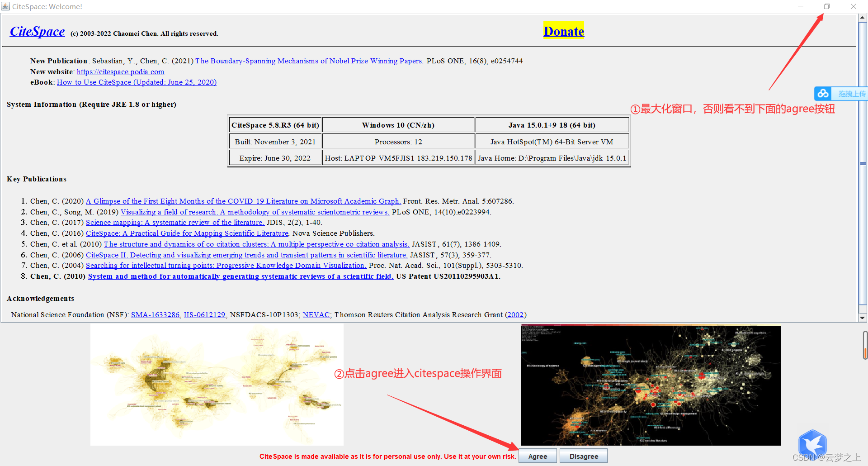The height and width of the screenshot is (466, 868).
Task: Click the Agree button
Action: (x=538, y=456)
